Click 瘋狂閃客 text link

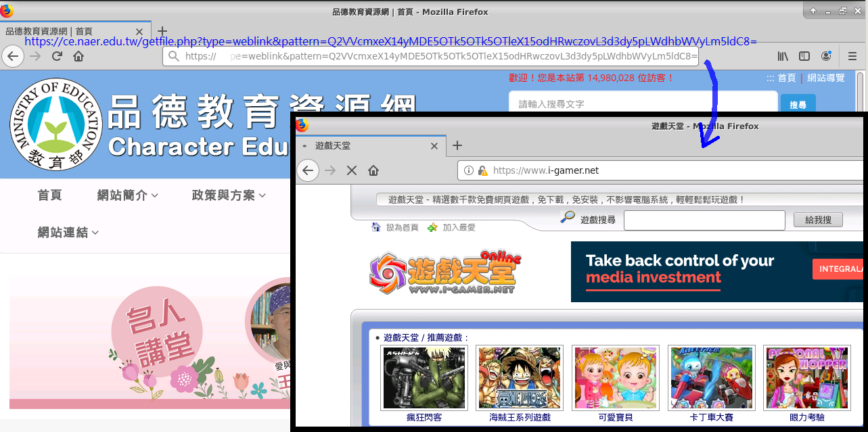click(x=424, y=418)
